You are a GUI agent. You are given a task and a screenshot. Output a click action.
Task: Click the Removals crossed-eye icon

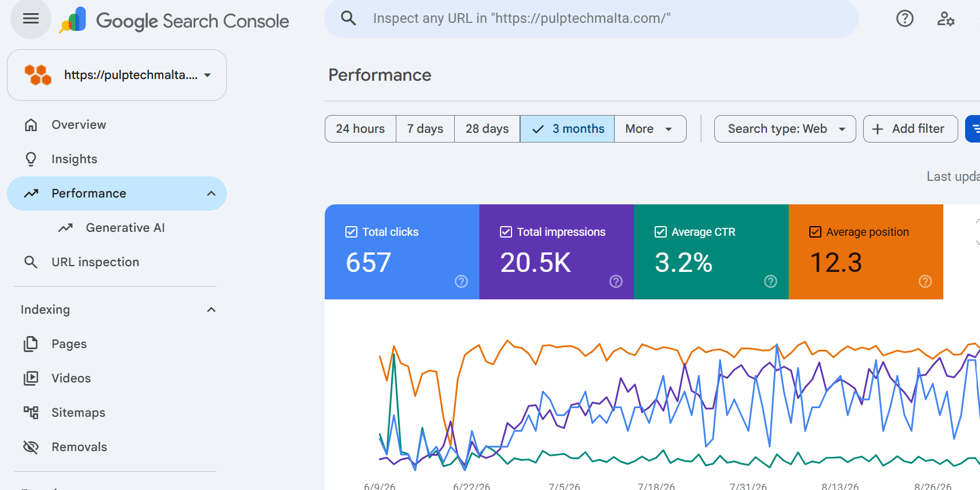click(x=31, y=447)
